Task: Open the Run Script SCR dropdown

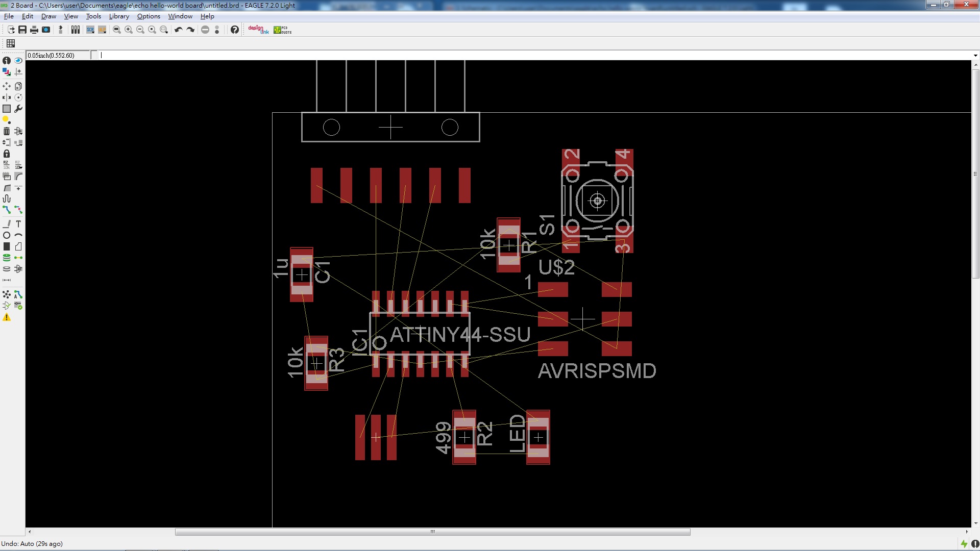Action: click(90, 30)
